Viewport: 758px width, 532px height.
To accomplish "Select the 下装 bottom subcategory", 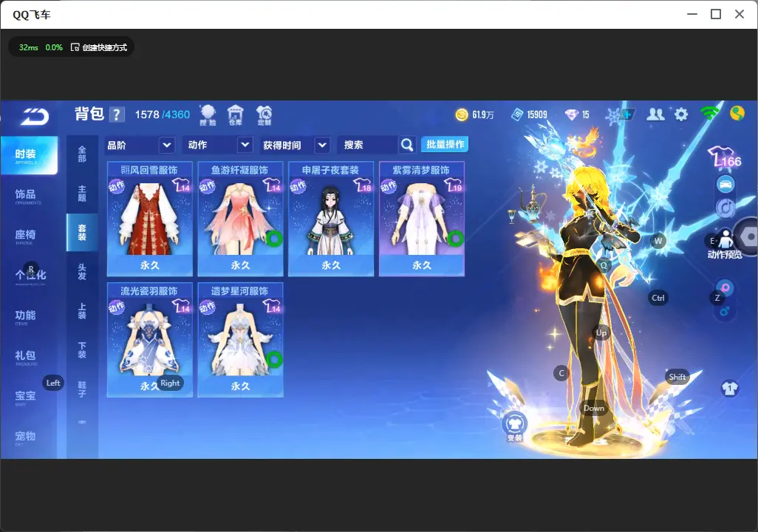I will [x=82, y=349].
